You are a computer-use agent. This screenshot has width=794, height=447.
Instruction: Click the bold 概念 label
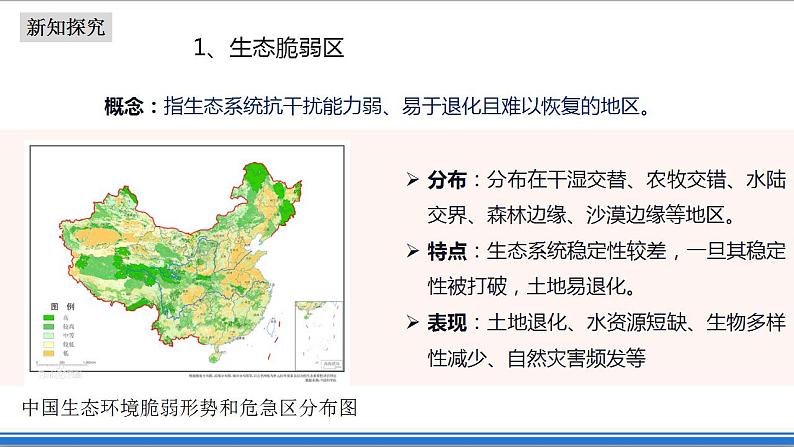pyautogui.click(x=130, y=106)
